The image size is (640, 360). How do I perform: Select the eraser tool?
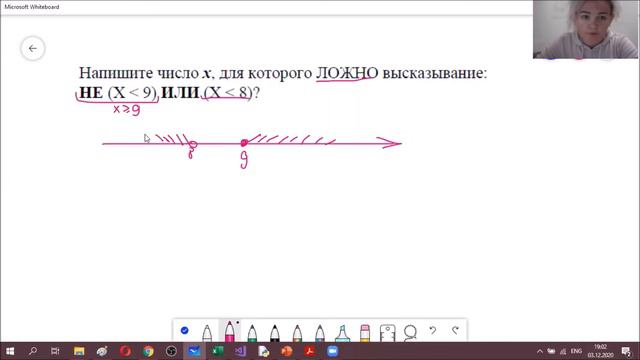pyautogui.click(x=365, y=333)
